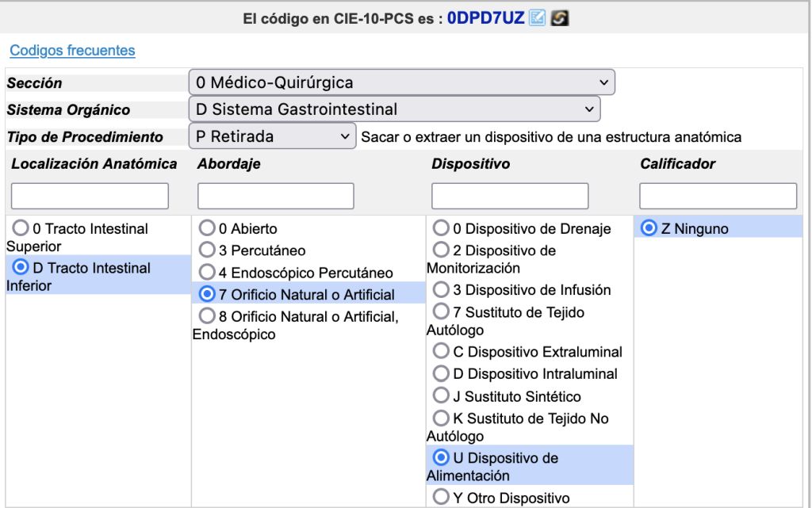
Task: Click the black refresh arrows icon
Action: tap(560, 17)
